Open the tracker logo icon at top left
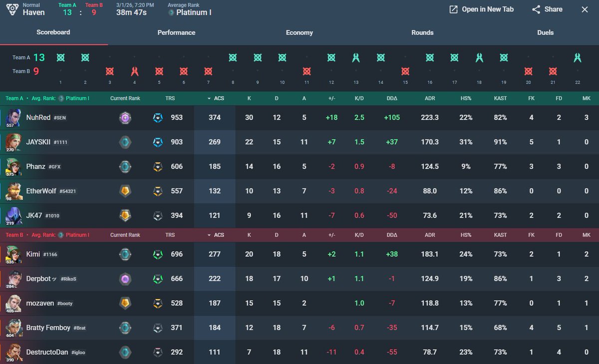This screenshot has width=599, height=364. [11, 9]
